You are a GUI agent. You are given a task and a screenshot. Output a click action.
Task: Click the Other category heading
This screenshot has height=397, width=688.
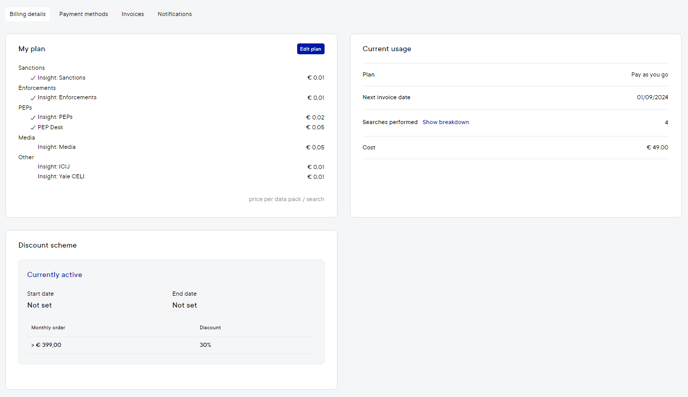pos(26,157)
